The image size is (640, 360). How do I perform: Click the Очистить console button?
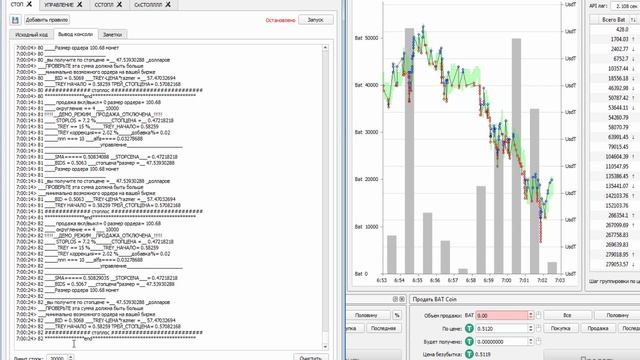(311, 358)
